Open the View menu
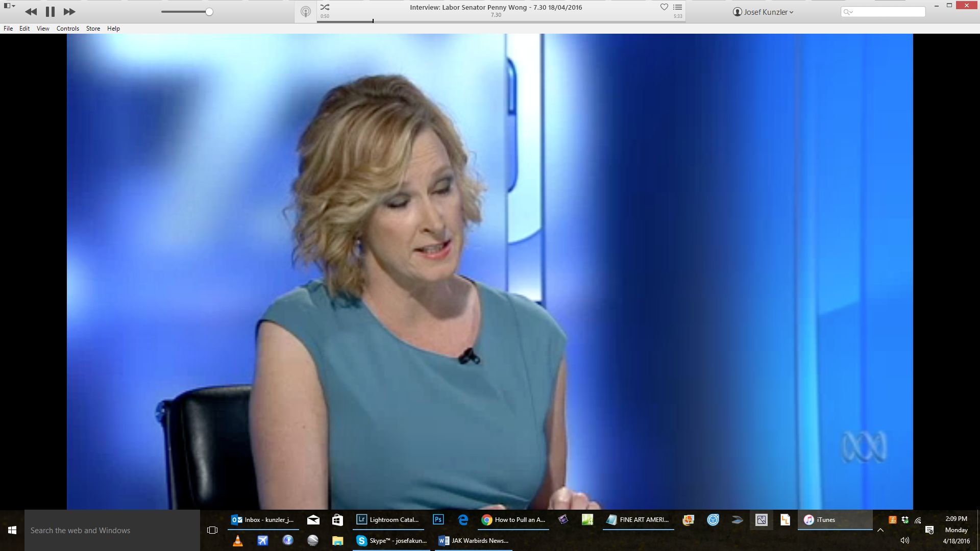Viewport: 980px width, 551px height. (43, 29)
